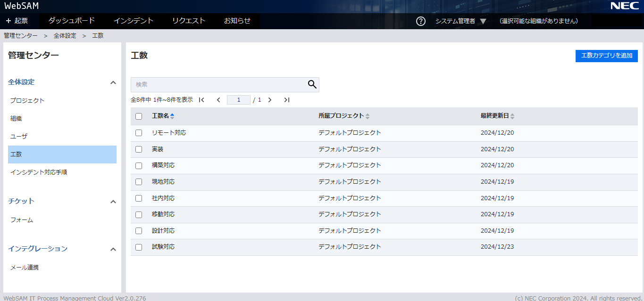Select the 試験対応 row checkbox
This screenshot has width=644, height=301.
click(x=139, y=247)
